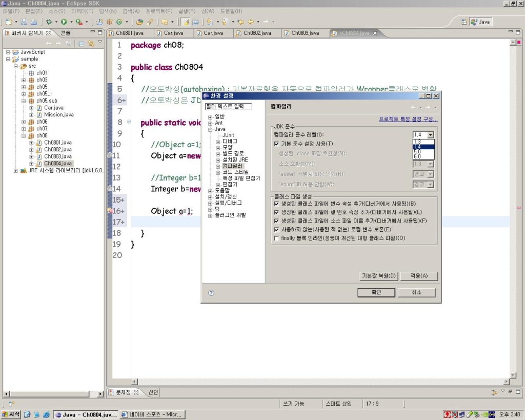Click the Package Explorer scrollbar right arrow
This screenshot has width=525, height=420.
coord(100,394)
